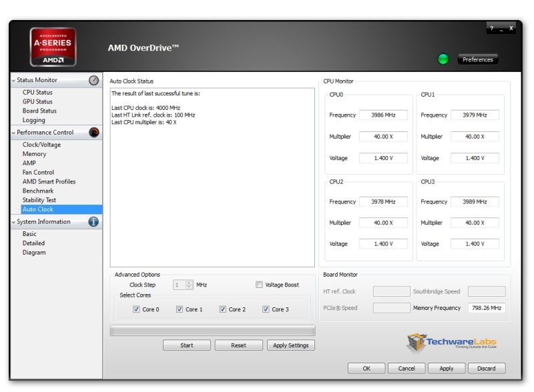The image size is (534, 392).
Task: Uncheck the Core 1 checkbox
Action: [180, 309]
